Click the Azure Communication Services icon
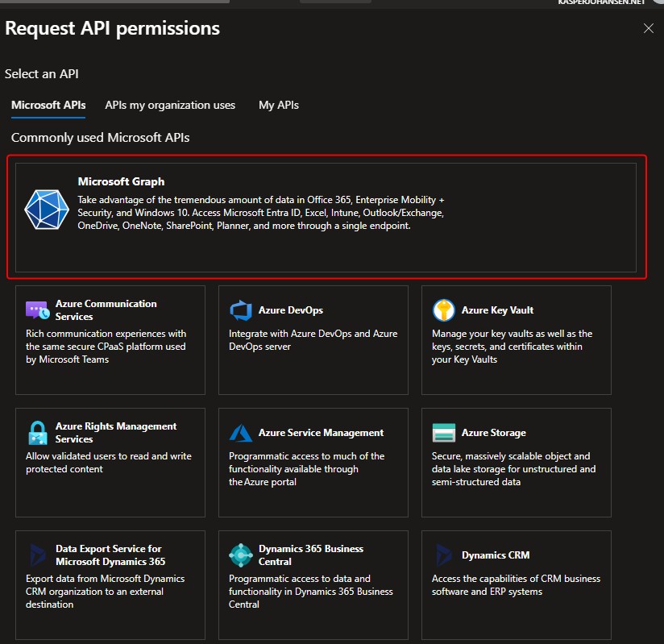 (38, 310)
